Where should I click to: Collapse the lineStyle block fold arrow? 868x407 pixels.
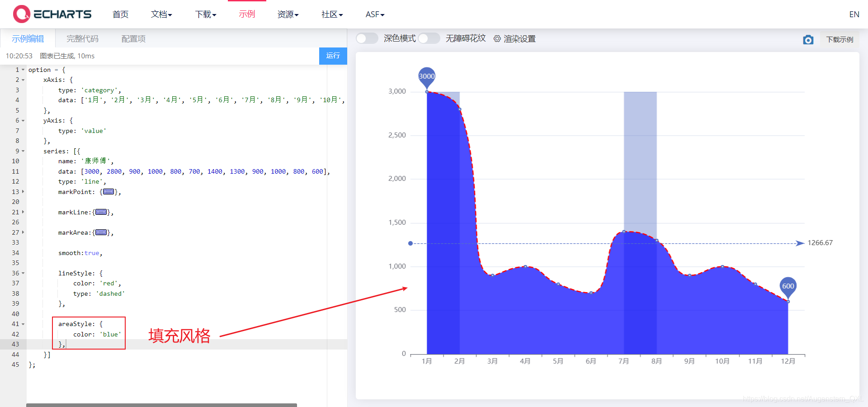click(23, 273)
